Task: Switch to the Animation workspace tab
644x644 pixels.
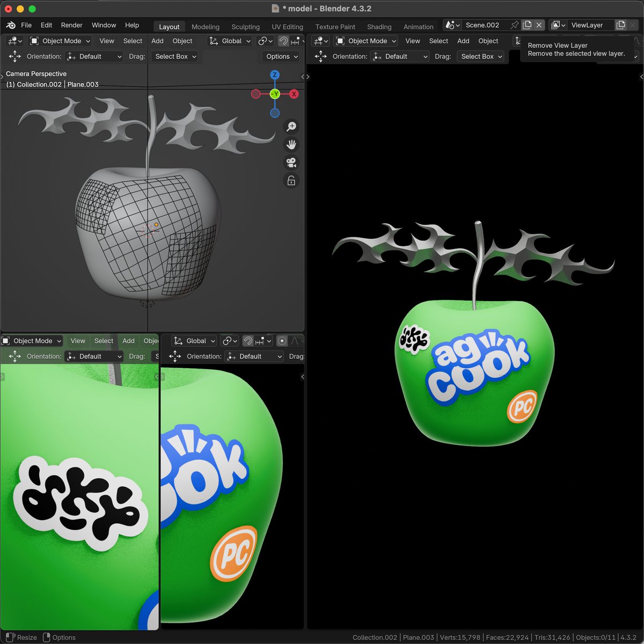Action: point(419,27)
